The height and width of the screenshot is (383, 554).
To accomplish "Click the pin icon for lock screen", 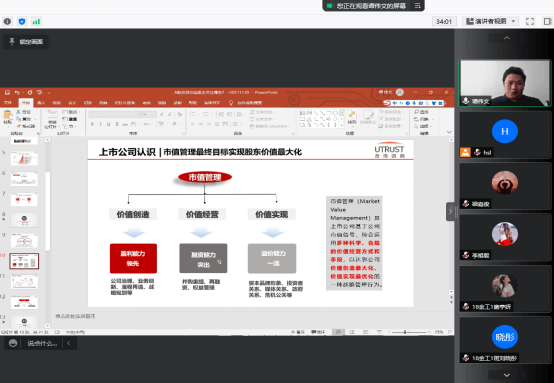I will 12,42.
